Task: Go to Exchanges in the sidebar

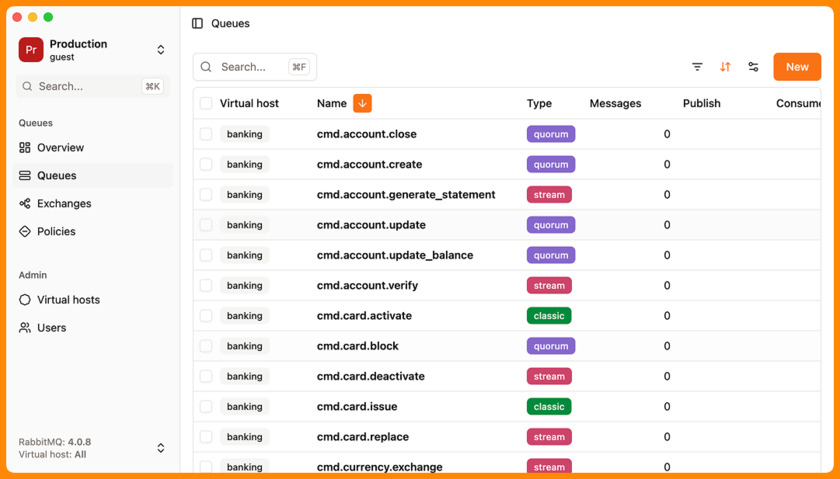Action: tap(93, 203)
